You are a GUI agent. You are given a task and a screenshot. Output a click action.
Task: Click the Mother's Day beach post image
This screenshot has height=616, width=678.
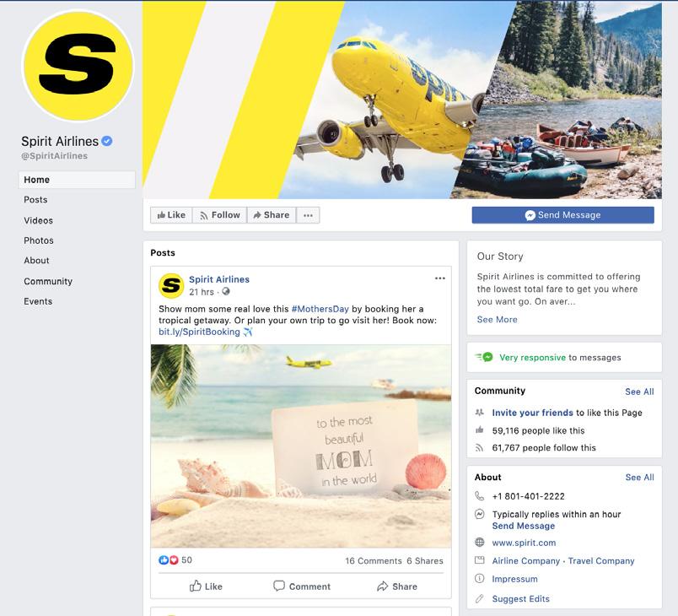[x=301, y=446]
